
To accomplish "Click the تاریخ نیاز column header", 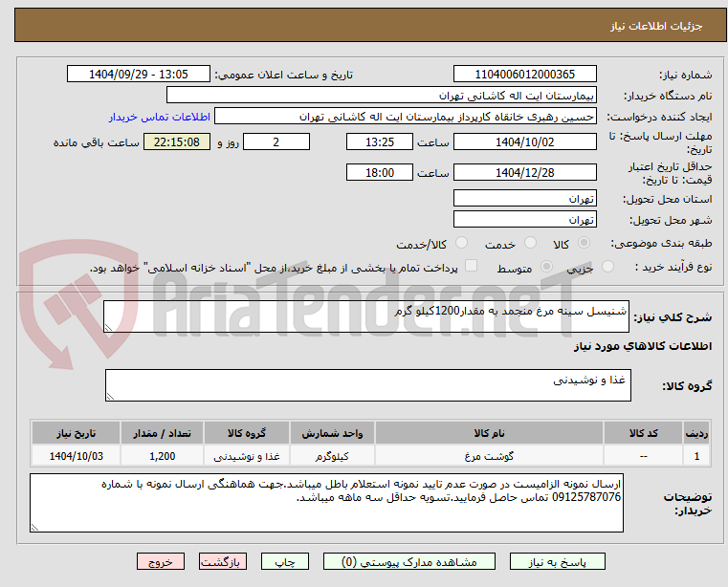I will [x=77, y=433].
